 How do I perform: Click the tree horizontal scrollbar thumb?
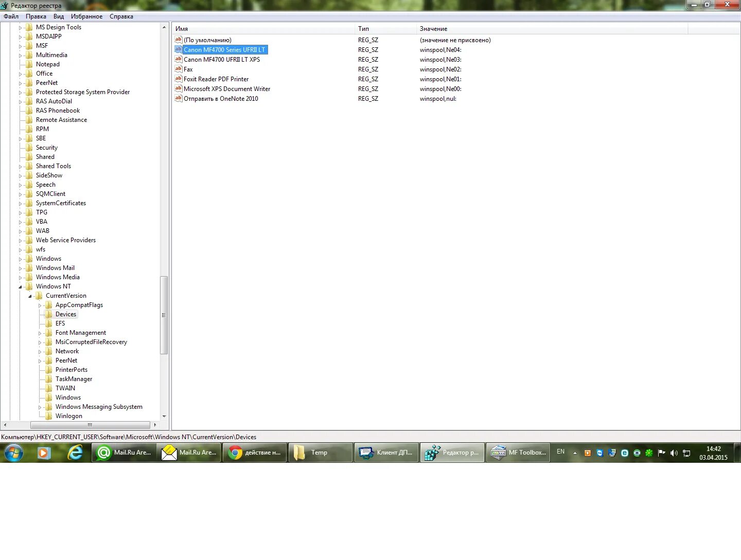(x=90, y=425)
